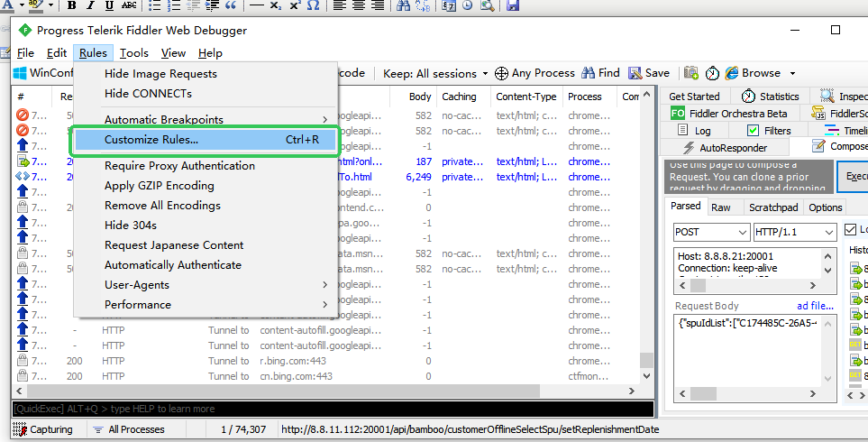The image size is (868, 442).
Task: Toggle Automatically Authenticate option
Action: coord(206,265)
